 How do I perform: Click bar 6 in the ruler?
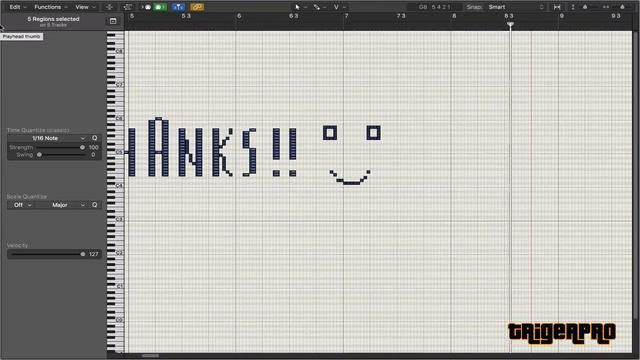pyautogui.click(x=239, y=16)
